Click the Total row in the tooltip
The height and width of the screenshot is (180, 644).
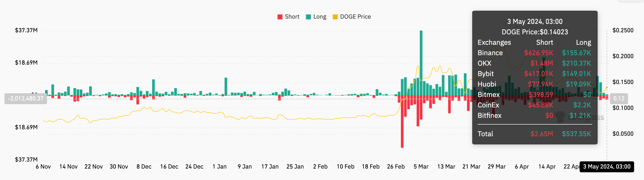click(x=534, y=134)
